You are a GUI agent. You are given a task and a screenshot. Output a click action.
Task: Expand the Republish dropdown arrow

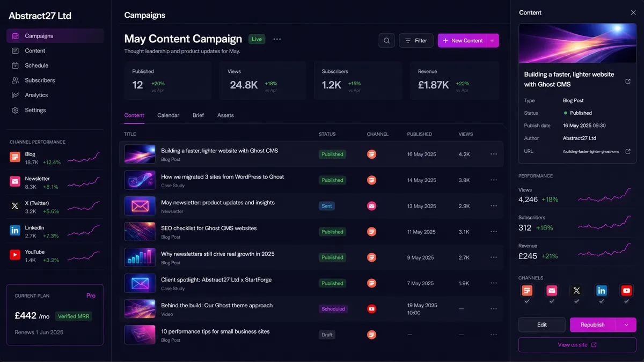[x=626, y=325]
